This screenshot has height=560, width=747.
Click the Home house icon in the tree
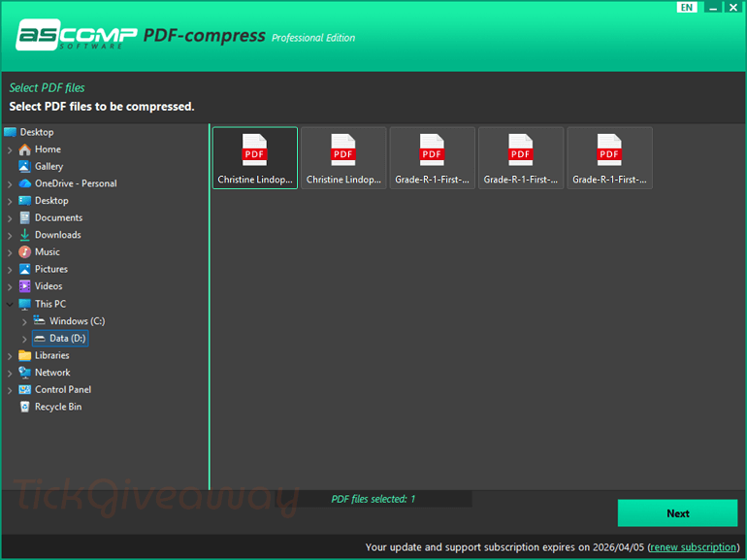pyautogui.click(x=25, y=149)
